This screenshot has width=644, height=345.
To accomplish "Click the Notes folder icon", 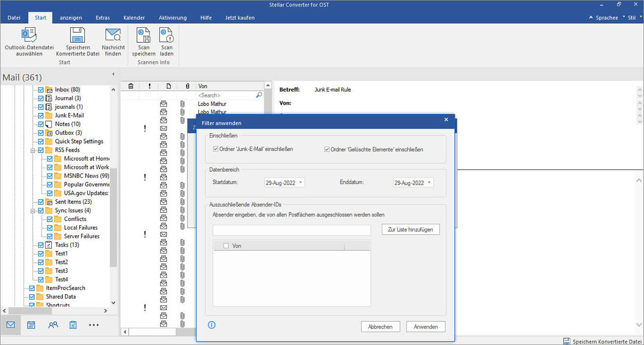I will [x=49, y=124].
